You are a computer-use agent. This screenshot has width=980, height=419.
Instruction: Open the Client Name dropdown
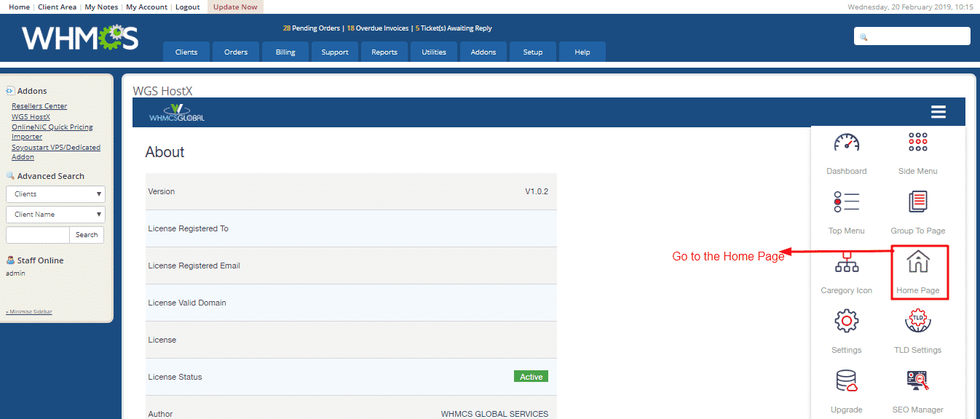[x=55, y=214]
